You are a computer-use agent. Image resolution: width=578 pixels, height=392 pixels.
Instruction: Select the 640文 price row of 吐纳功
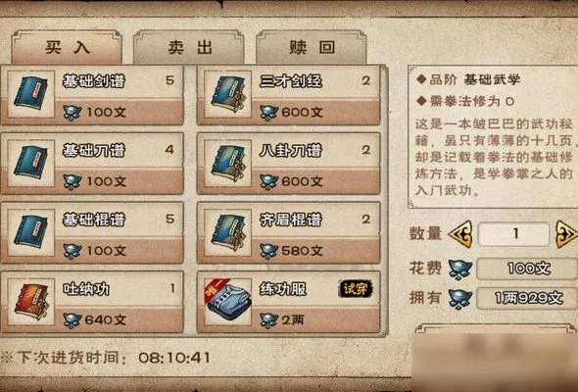coord(119,319)
